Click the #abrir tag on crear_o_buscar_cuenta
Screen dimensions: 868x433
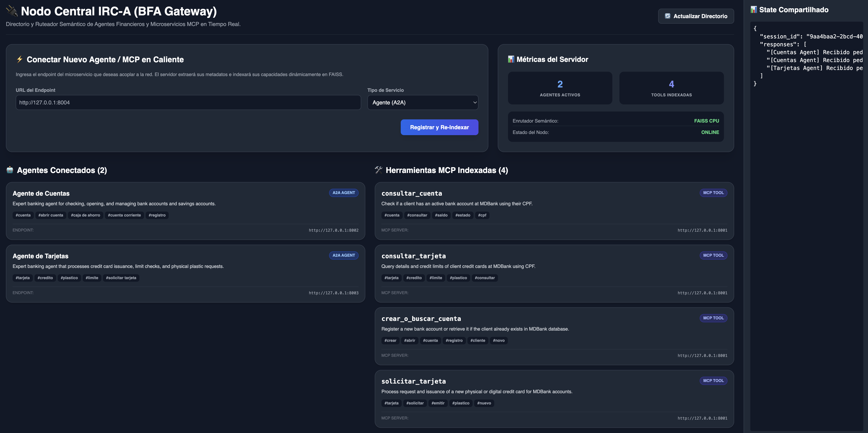pyautogui.click(x=410, y=341)
